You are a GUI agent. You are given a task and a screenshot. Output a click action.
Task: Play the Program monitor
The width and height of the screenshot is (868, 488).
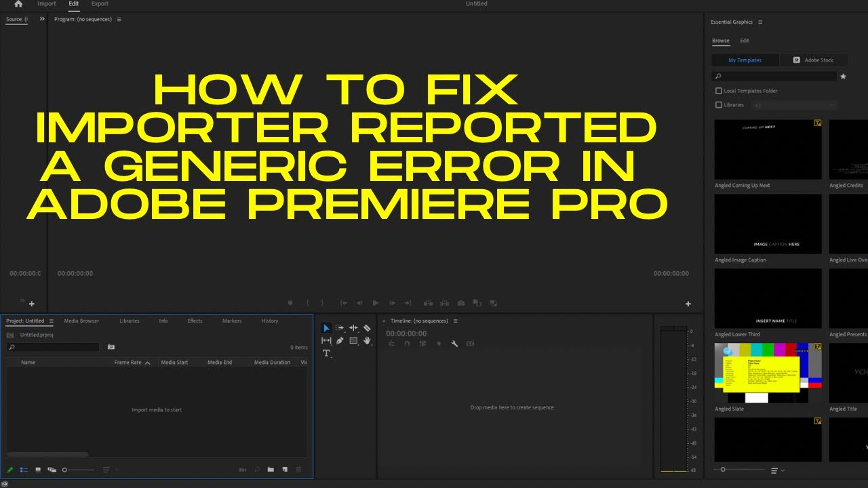376,303
